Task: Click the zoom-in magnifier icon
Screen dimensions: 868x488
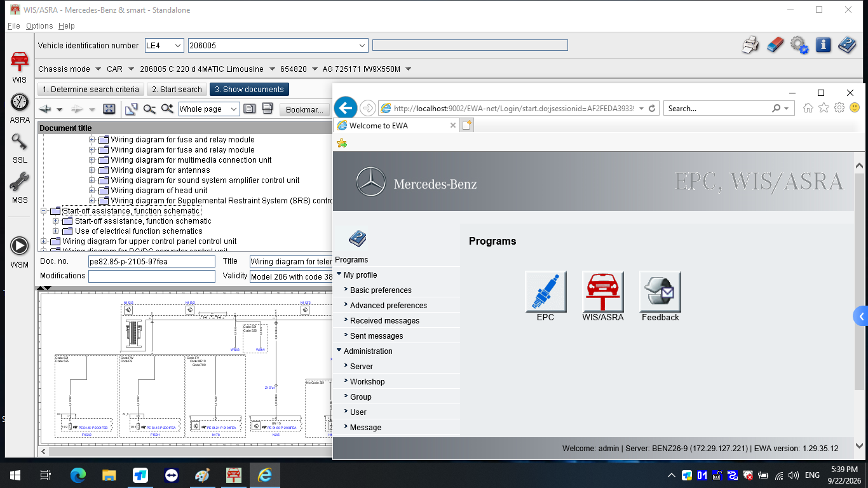Action: (x=167, y=109)
